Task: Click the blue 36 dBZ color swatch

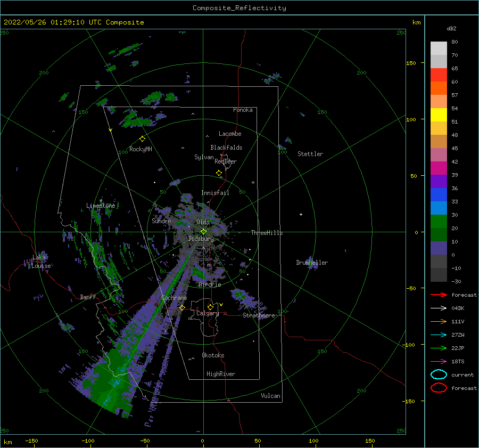Action: pos(439,195)
